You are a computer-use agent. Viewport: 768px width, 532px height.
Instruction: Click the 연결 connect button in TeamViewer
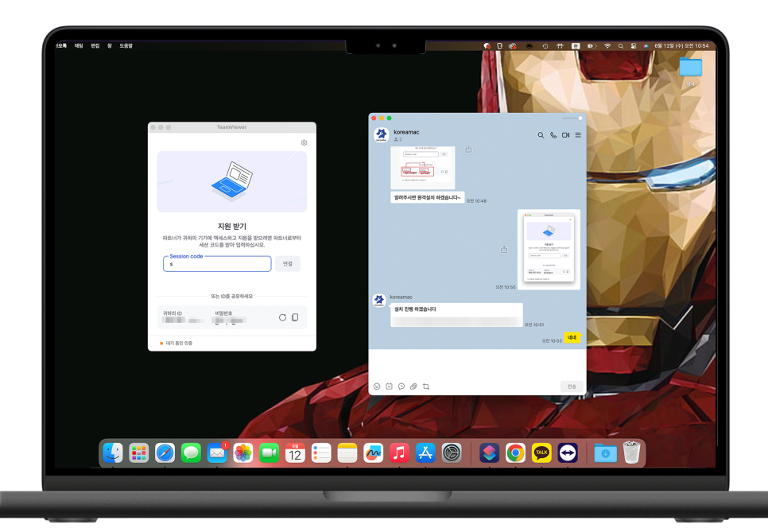click(288, 263)
